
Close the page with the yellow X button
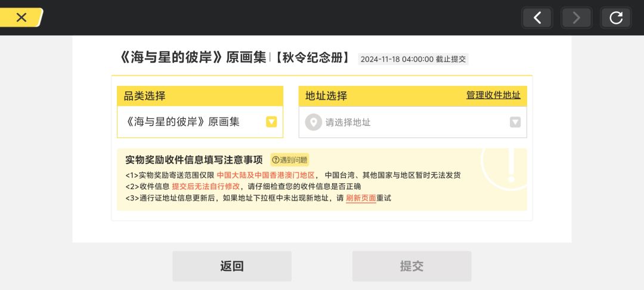[21, 18]
